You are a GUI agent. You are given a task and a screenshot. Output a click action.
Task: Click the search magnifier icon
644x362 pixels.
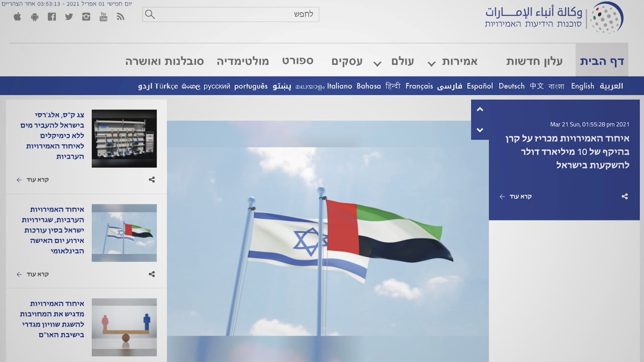click(150, 14)
